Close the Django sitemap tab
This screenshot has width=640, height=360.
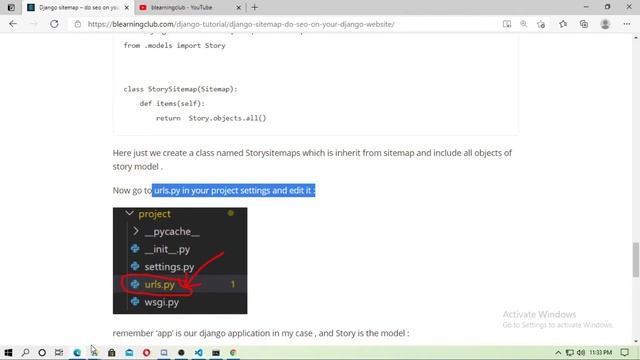(127, 7)
